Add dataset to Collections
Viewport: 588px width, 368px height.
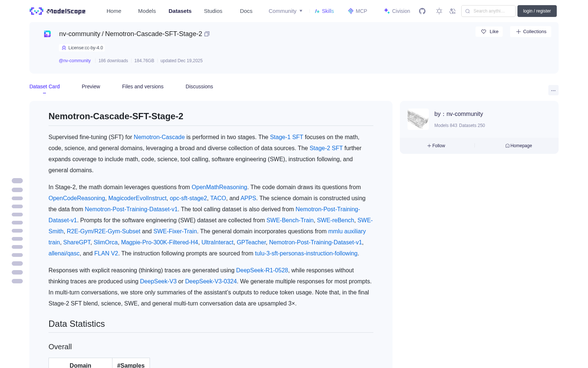tap(531, 32)
